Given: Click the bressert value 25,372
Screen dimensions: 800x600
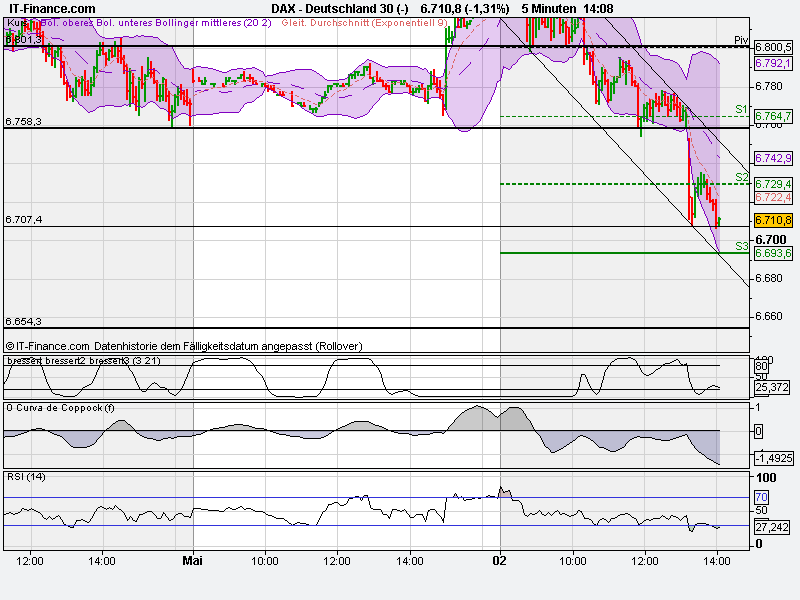Looking at the screenshot, I should (x=772, y=387).
